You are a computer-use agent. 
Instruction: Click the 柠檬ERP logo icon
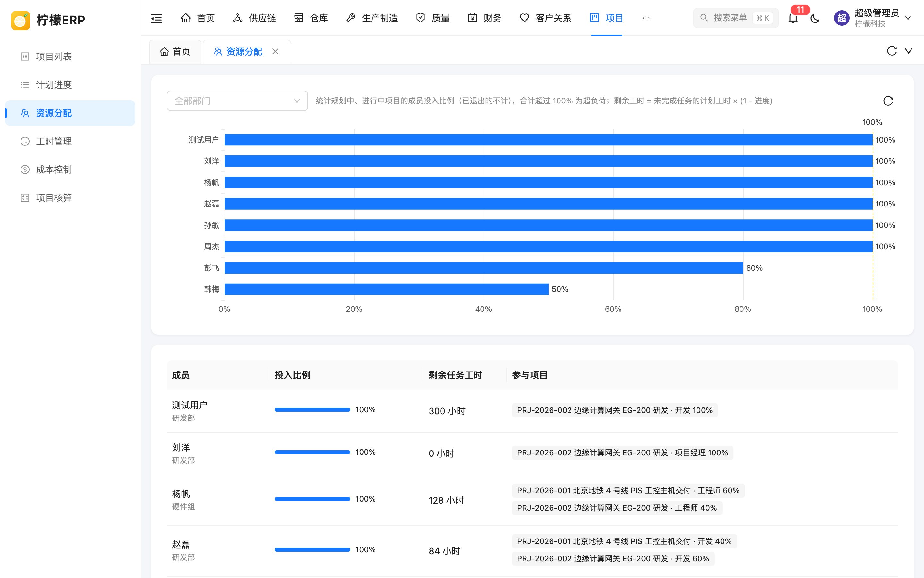(21, 20)
